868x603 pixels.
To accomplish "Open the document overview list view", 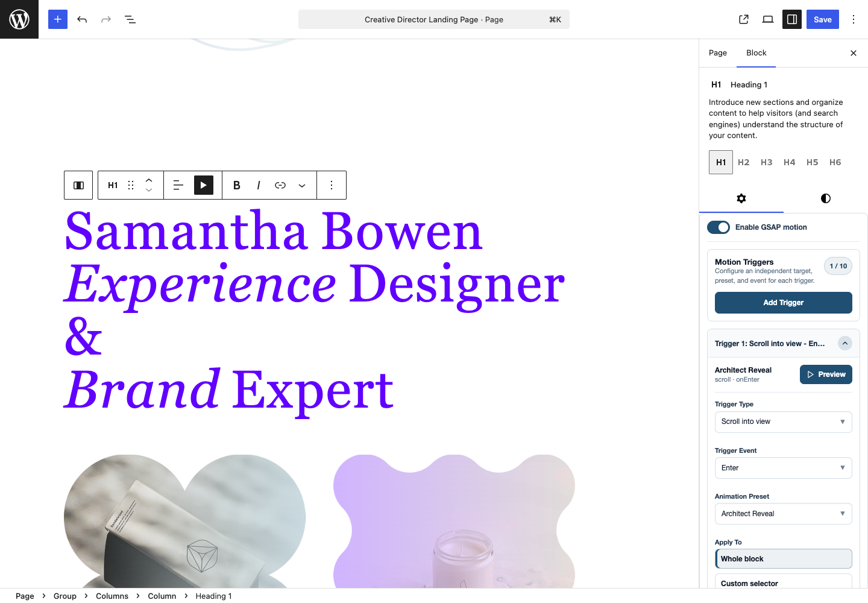I will (x=130, y=19).
